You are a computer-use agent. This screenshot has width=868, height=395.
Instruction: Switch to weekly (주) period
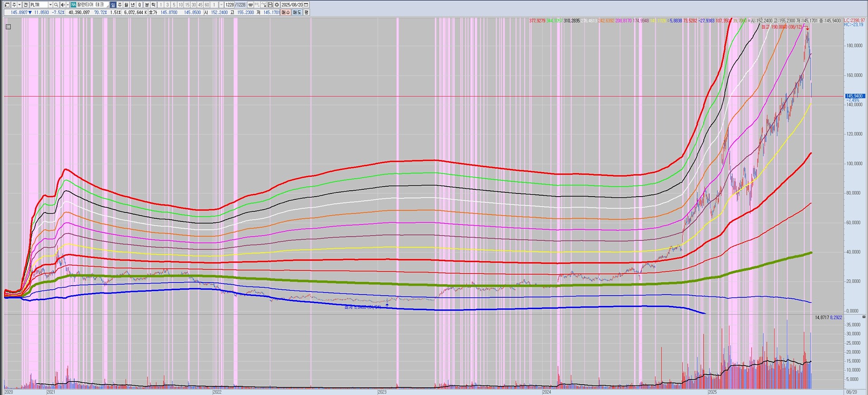120,5
